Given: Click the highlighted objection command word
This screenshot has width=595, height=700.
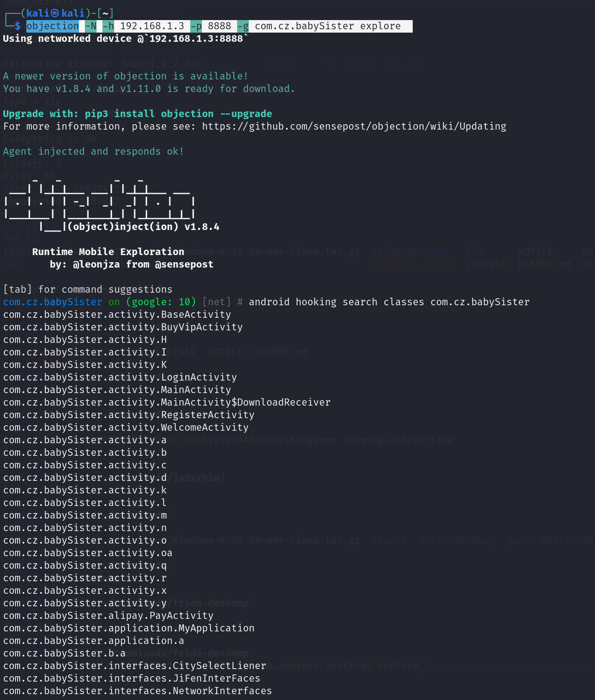Looking at the screenshot, I should click(52, 26).
